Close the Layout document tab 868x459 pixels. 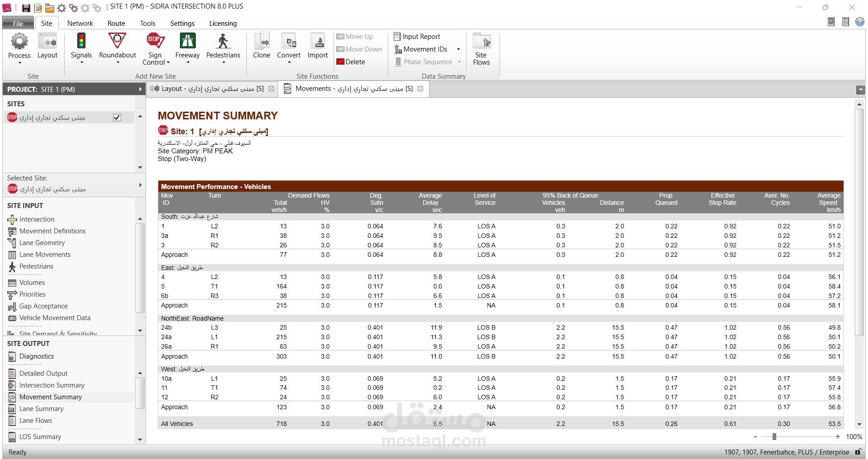(271, 89)
